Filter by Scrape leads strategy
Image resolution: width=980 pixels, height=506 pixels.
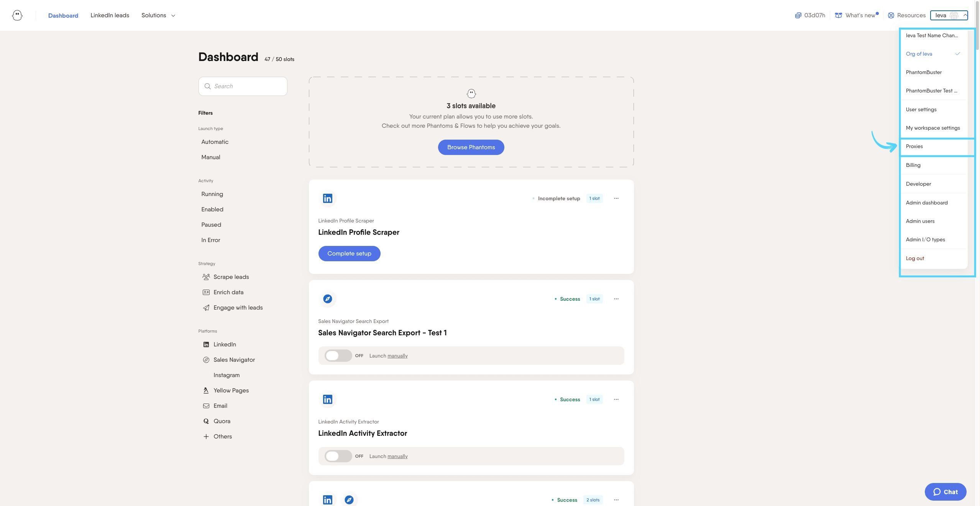point(226,277)
